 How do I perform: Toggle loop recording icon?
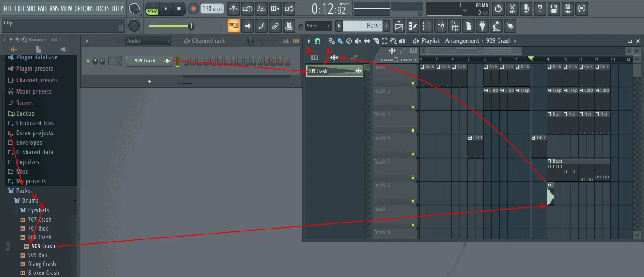[289, 8]
